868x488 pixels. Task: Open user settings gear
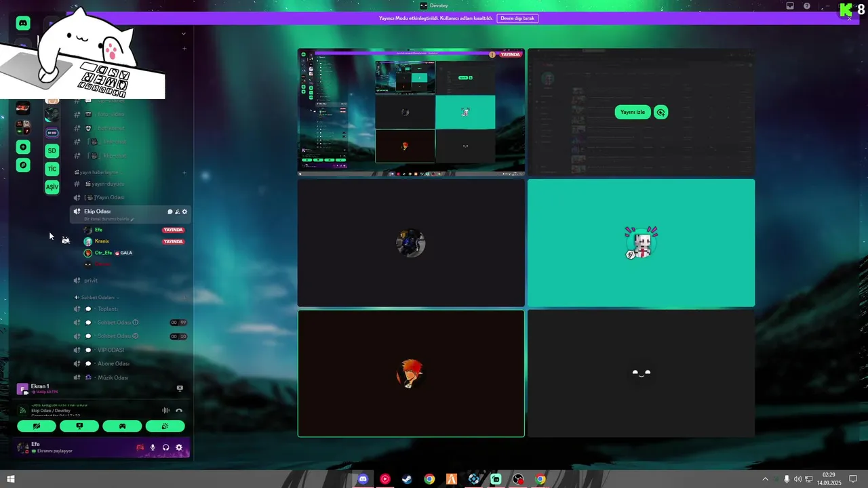179,447
